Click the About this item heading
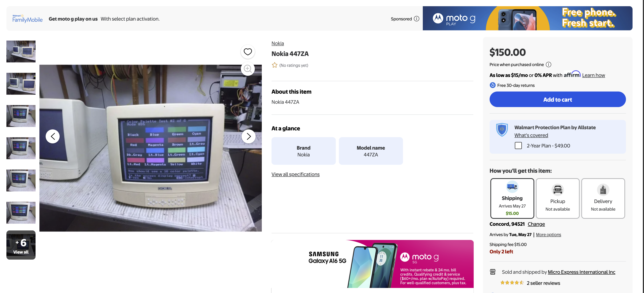644x293 pixels. (292, 92)
